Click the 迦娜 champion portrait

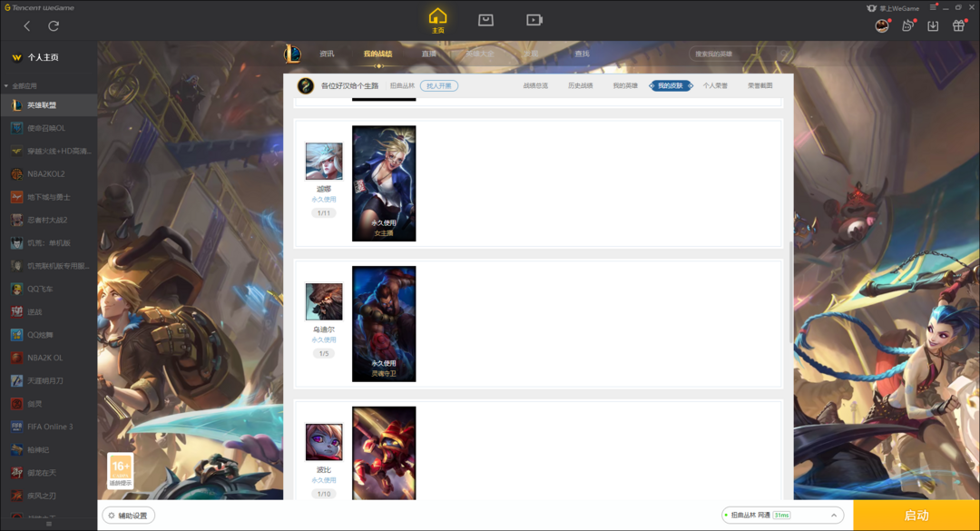[x=324, y=161]
